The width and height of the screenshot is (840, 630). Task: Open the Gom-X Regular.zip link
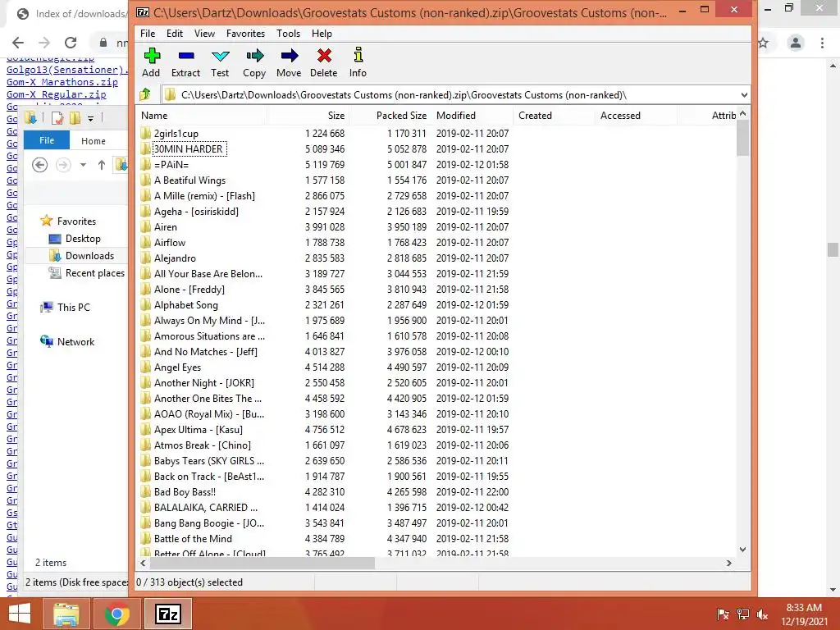pyautogui.click(x=57, y=94)
